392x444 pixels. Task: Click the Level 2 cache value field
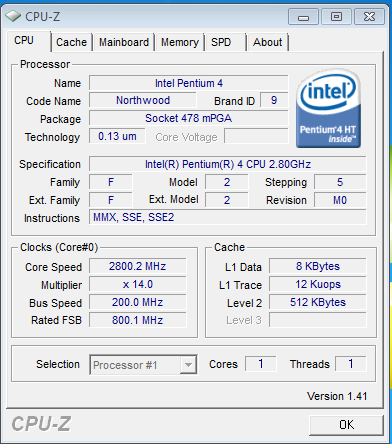(x=318, y=302)
